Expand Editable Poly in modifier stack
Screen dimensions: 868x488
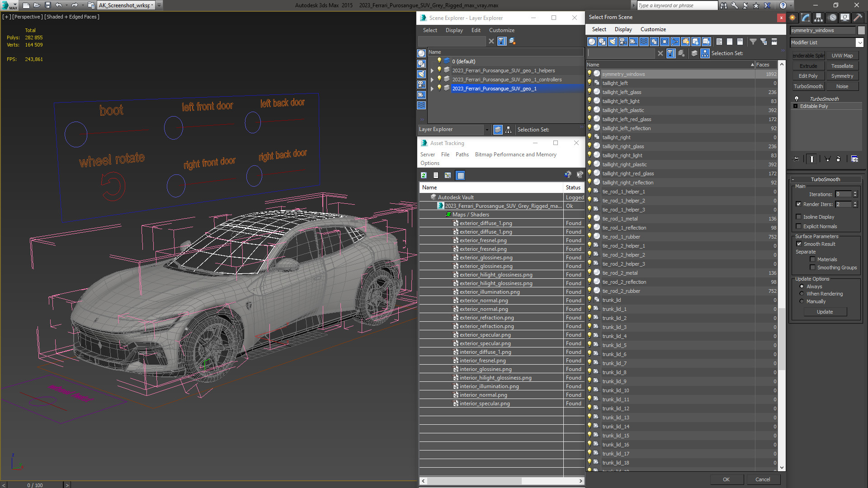click(x=795, y=106)
